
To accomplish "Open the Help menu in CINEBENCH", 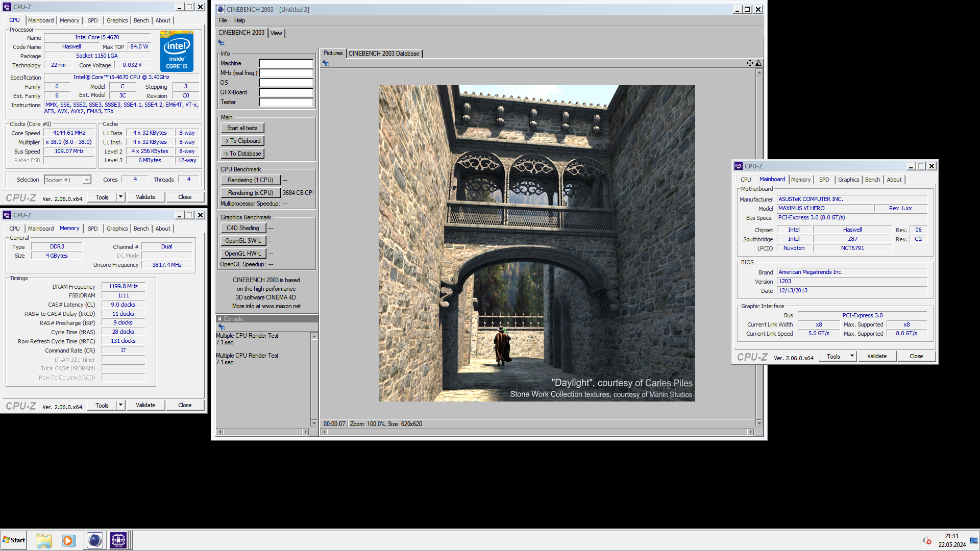I will click(x=239, y=20).
